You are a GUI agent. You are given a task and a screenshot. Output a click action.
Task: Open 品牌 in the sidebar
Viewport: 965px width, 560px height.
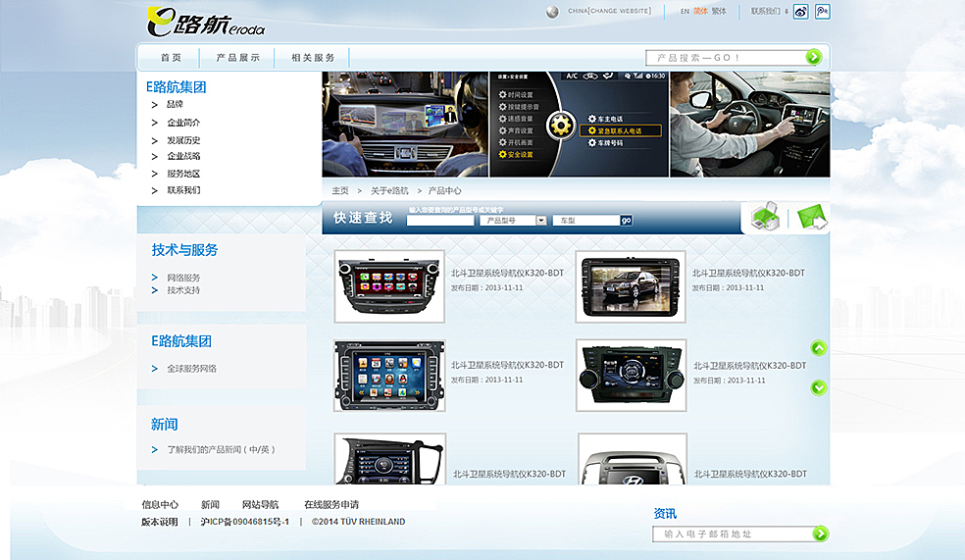point(175,105)
